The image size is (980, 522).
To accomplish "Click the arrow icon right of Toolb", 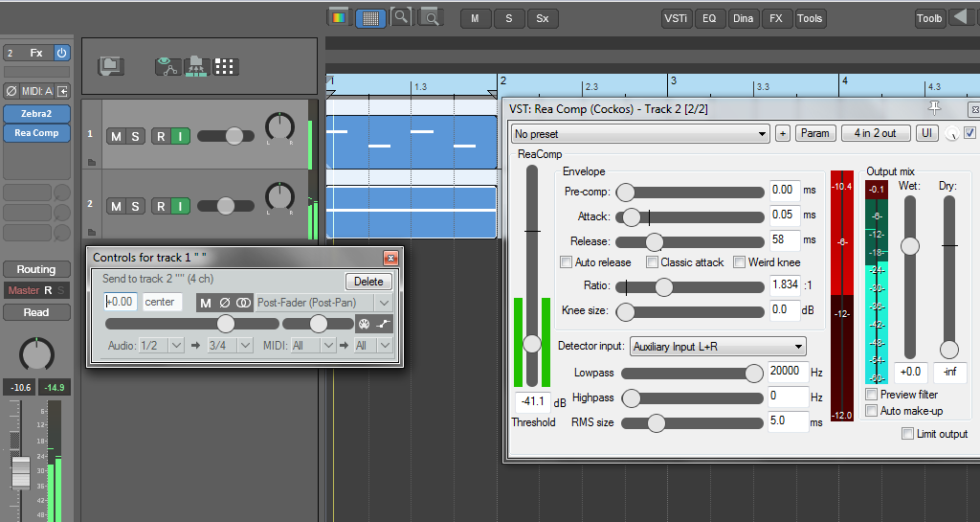I will pos(959,17).
